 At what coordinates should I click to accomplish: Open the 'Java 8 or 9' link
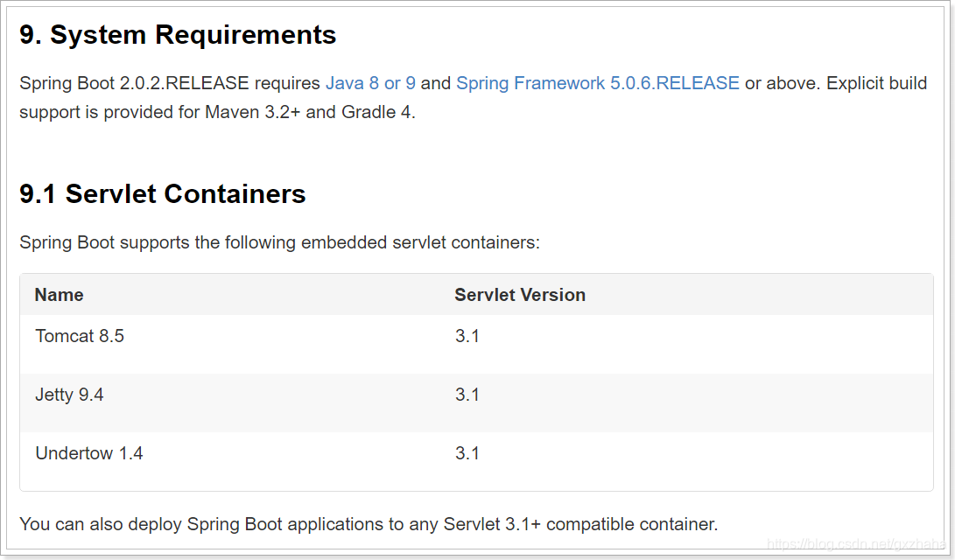coord(370,83)
